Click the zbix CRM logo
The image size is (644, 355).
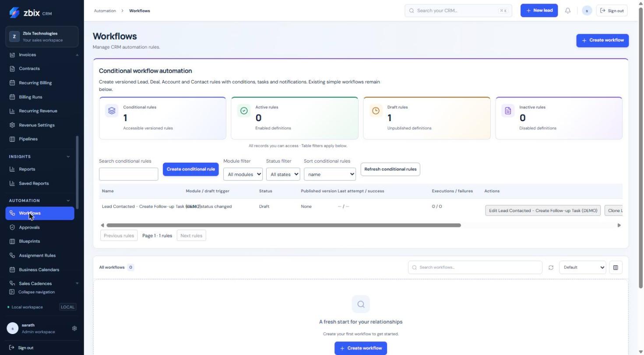[x=31, y=13]
